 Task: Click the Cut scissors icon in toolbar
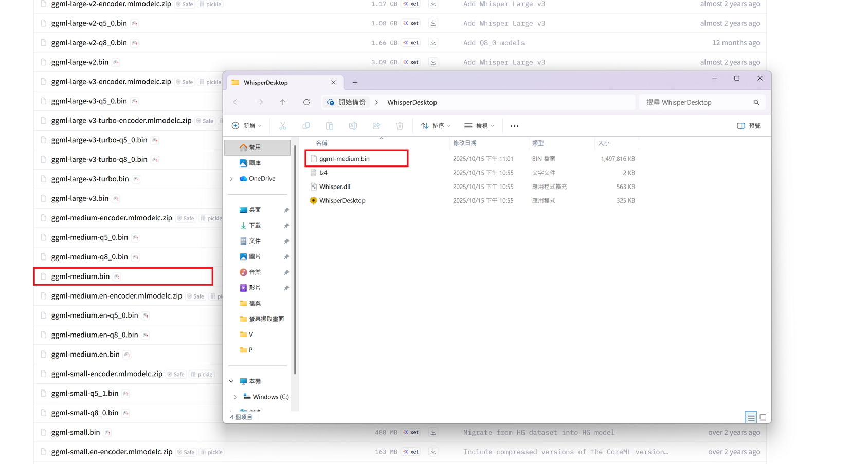pyautogui.click(x=282, y=126)
